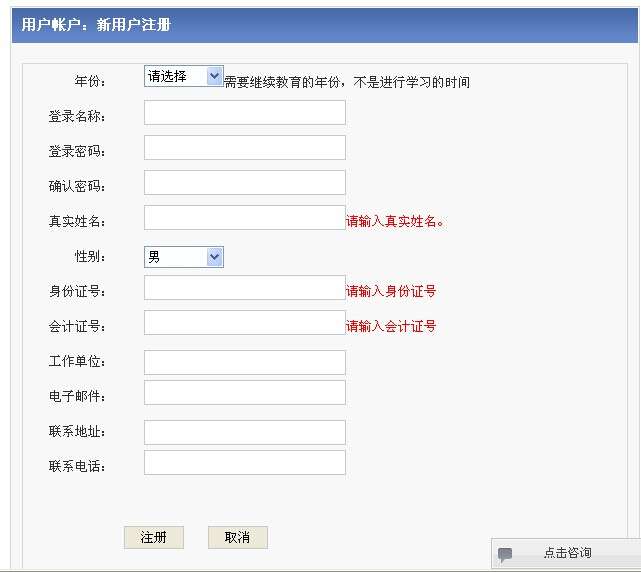Viewport: 641px width, 572px height.
Task: Focus the 联系电话 phone number field
Action: point(244,462)
